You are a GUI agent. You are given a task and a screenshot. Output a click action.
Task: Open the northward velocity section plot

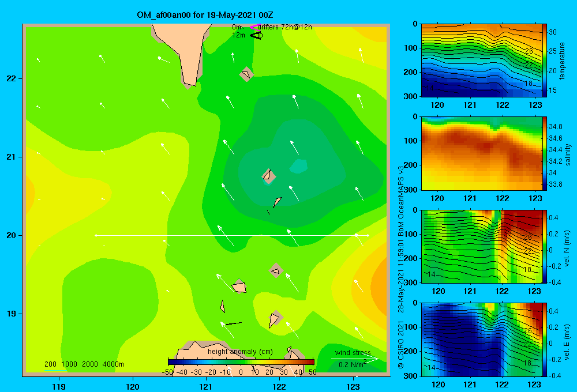[x=482, y=246]
